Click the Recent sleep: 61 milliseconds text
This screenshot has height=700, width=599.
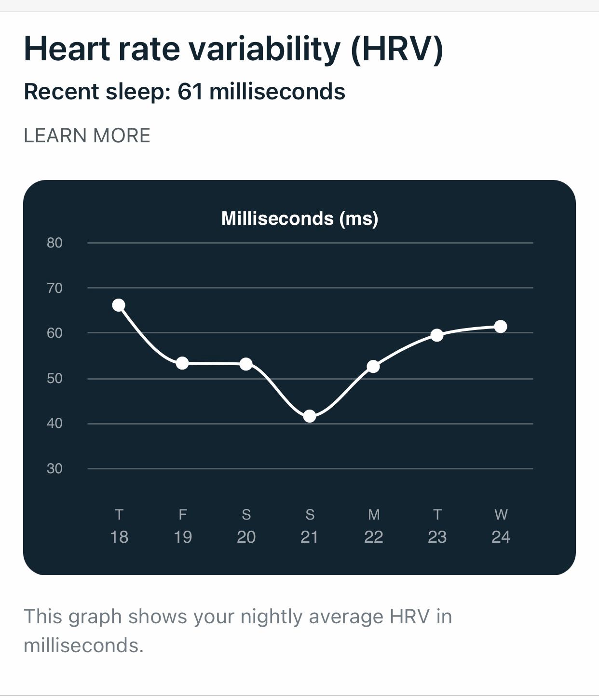pyautogui.click(x=184, y=91)
